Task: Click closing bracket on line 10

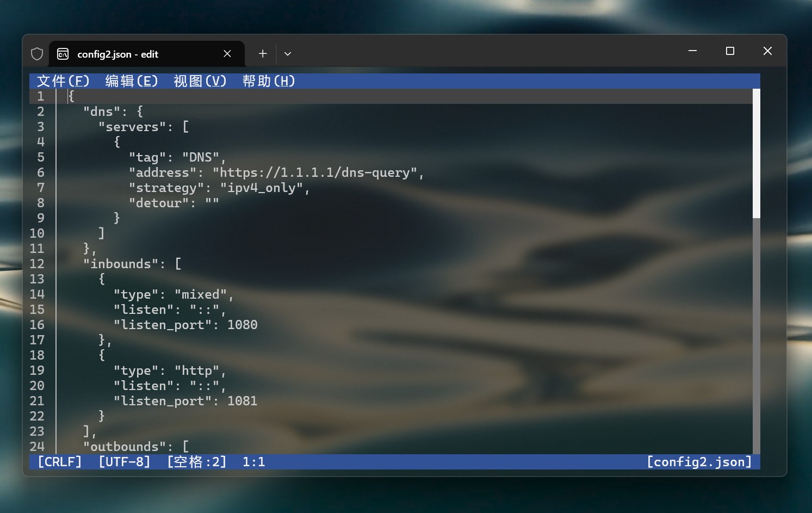Action: pyautogui.click(x=102, y=233)
